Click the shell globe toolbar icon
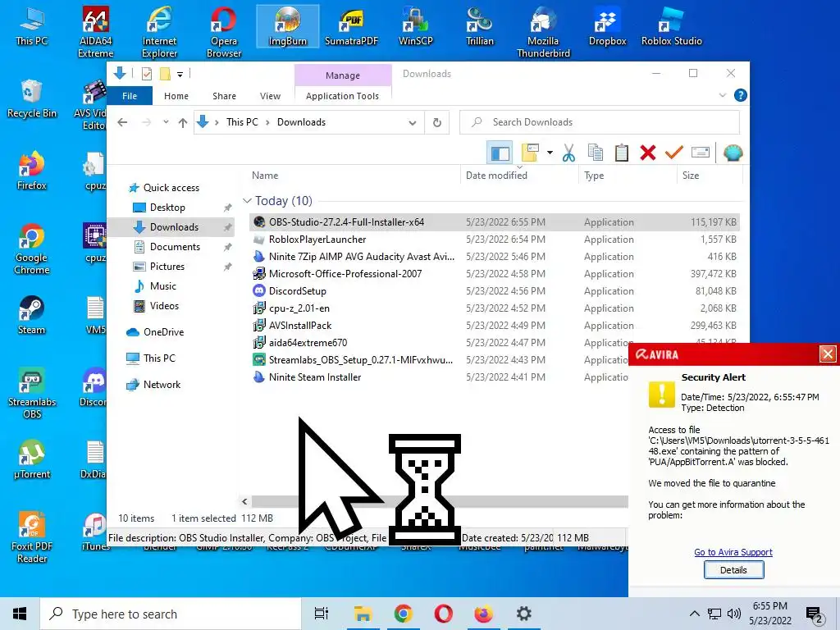The height and width of the screenshot is (630, 840). pyautogui.click(x=733, y=153)
